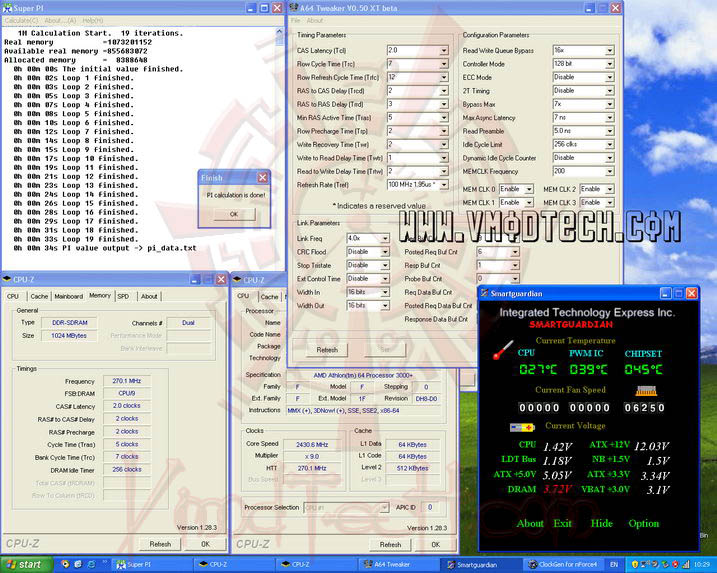Viewport: 717px width, 573px height.
Task: Click the Show Desktop quick launch icon
Action: click(78, 564)
